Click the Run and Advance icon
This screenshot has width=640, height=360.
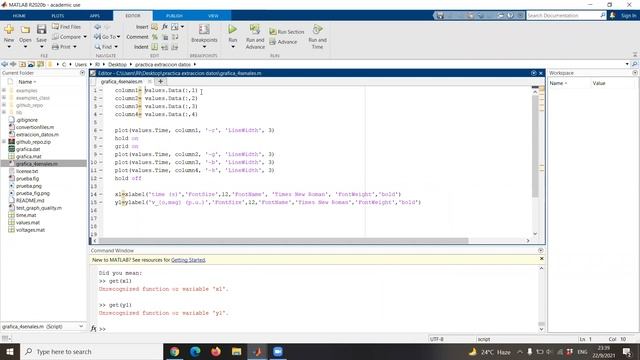[255, 29]
